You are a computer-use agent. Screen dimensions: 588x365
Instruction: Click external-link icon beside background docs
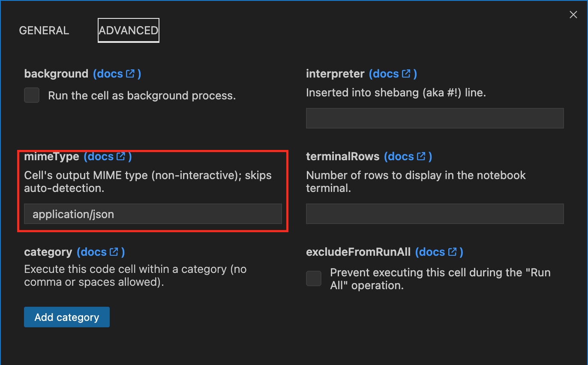(x=130, y=74)
